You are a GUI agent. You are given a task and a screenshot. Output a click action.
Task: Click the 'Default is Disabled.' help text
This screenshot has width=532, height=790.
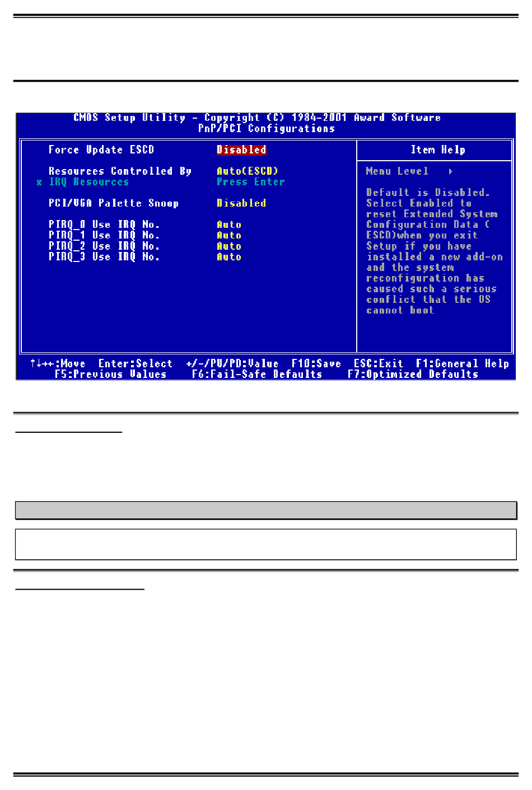(x=428, y=193)
